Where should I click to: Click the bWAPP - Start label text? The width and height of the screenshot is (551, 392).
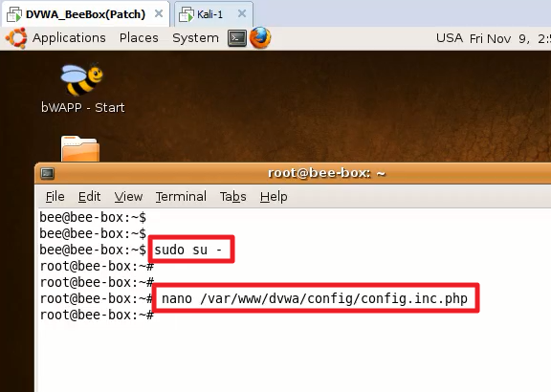[83, 107]
